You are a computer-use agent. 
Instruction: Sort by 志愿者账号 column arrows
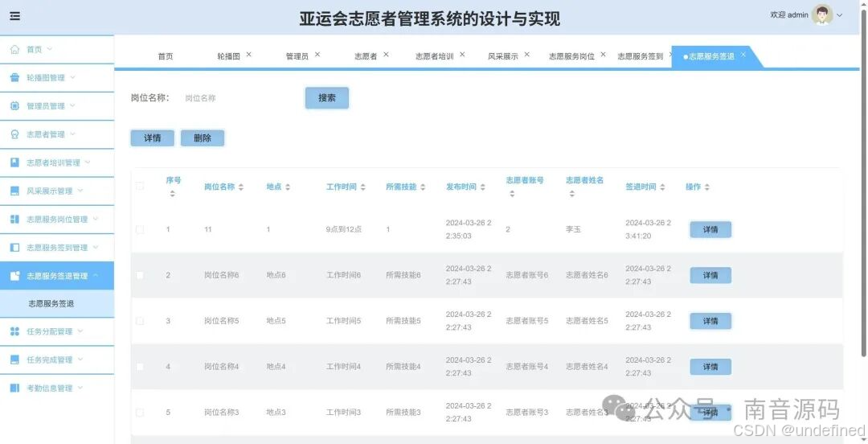[x=512, y=194]
